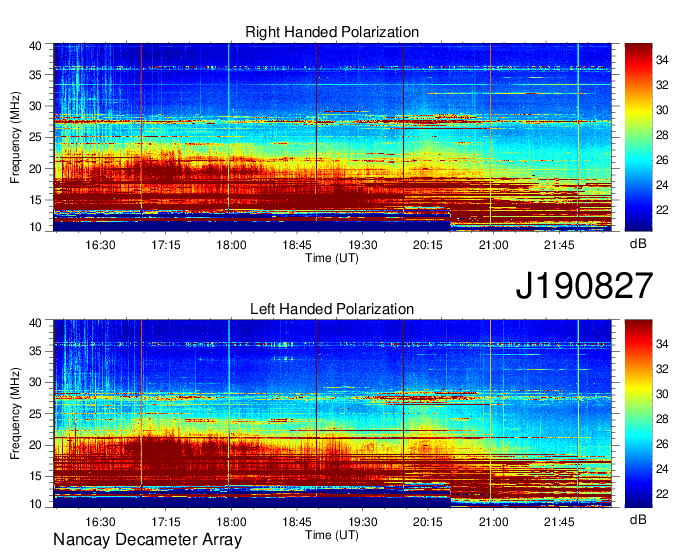The image size is (680, 552).
Task: Click the "J190827" observation label
Action: point(584,286)
